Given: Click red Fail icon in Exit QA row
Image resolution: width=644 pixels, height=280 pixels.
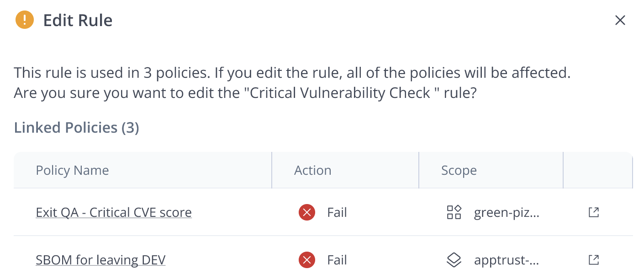Looking at the screenshot, I should [307, 212].
